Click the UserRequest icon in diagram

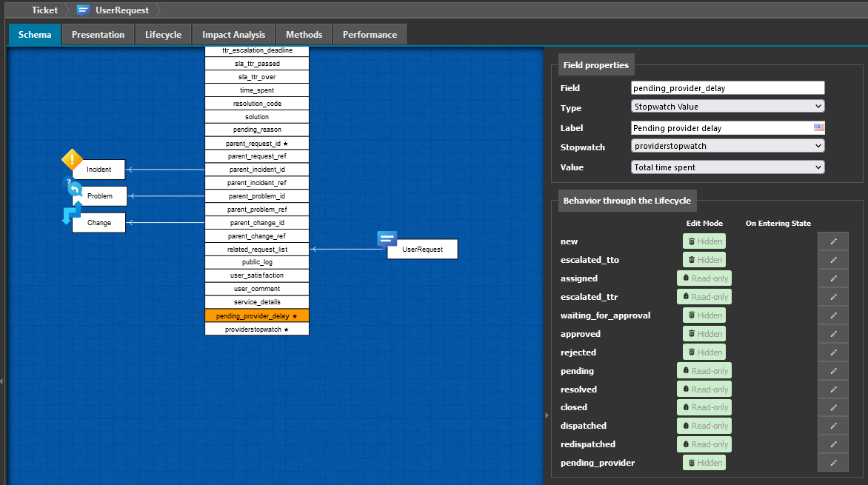[x=387, y=239]
